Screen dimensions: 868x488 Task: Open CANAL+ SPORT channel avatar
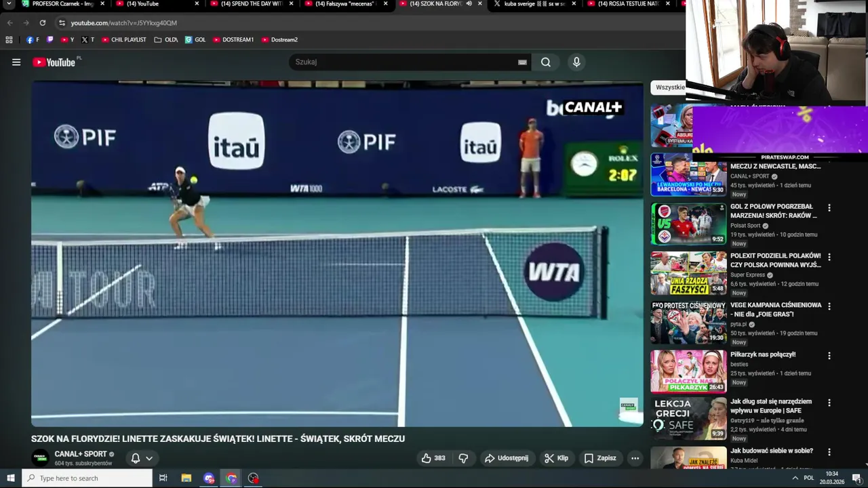[x=41, y=458]
